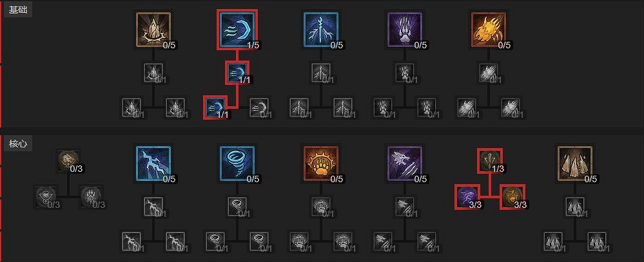
Task: Click the Wind Shear skill at 1/5
Action: [237, 30]
